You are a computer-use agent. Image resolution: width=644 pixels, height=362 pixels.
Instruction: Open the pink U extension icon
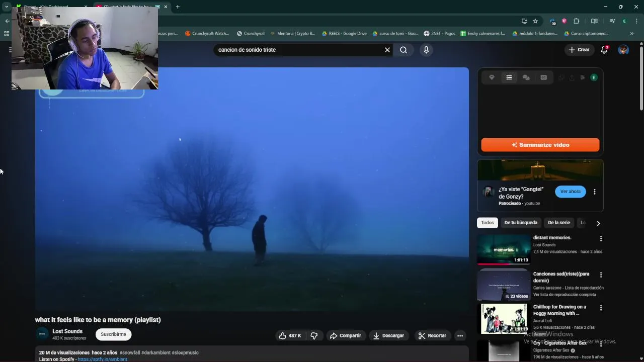564,21
